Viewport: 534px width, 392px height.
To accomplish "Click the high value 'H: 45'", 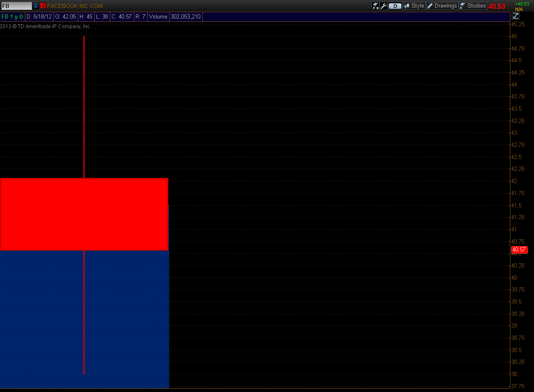I will point(86,17).
